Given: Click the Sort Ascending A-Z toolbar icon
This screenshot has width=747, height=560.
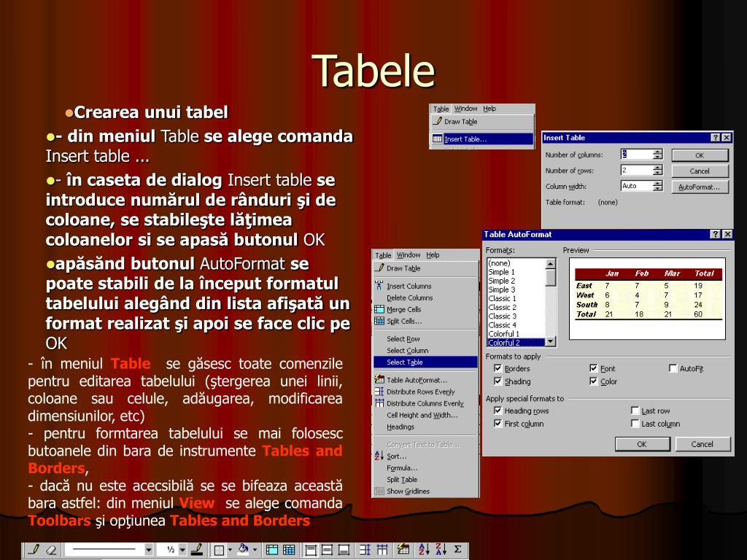Looking at the screenshot, I should pos(424,550).
